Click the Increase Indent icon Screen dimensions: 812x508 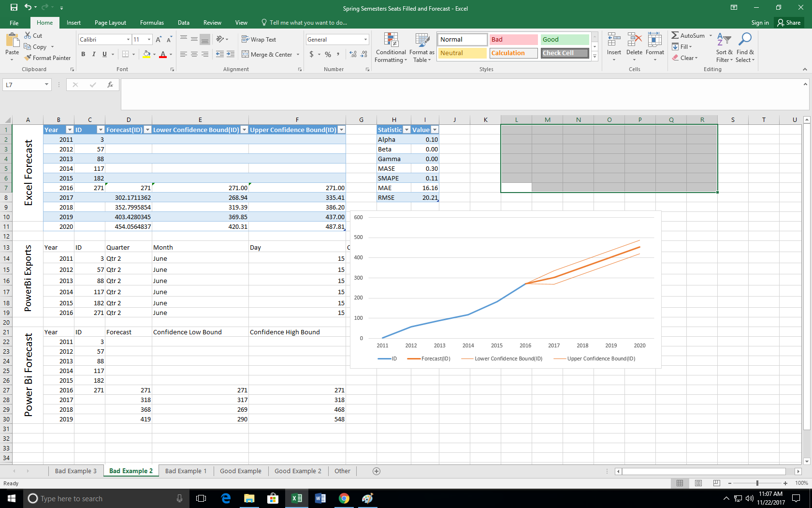231,54
